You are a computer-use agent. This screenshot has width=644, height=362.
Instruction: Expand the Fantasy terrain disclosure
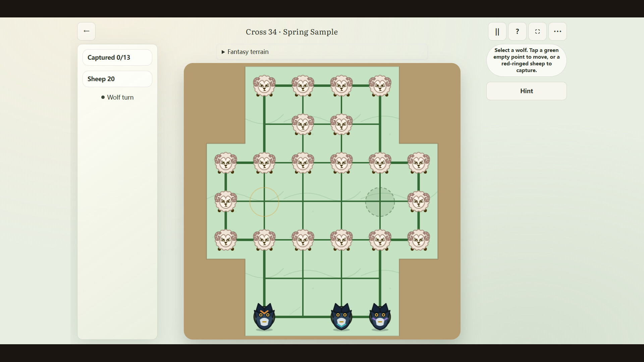pyautogui.click(x=322, y=52)
